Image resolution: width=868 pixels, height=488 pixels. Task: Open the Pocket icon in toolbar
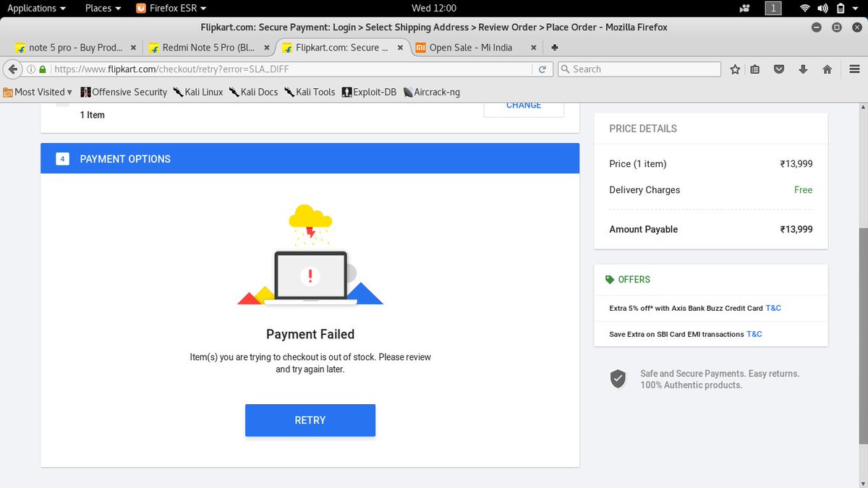(779, 69)
